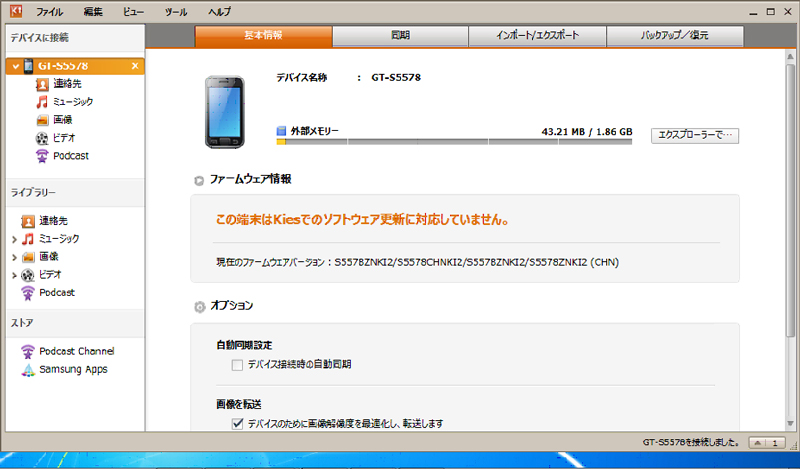Image resolution: width=800 pixels, height=469 pixels.
Task: Open library ミュージック music icon
Action: tap(28, 239)
